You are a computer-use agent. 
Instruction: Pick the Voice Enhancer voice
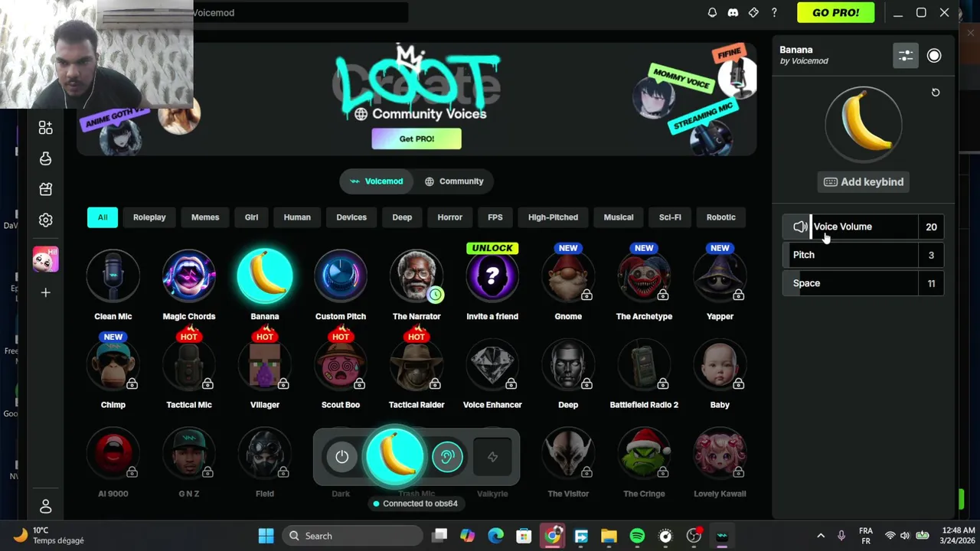[x=492, y=365]
